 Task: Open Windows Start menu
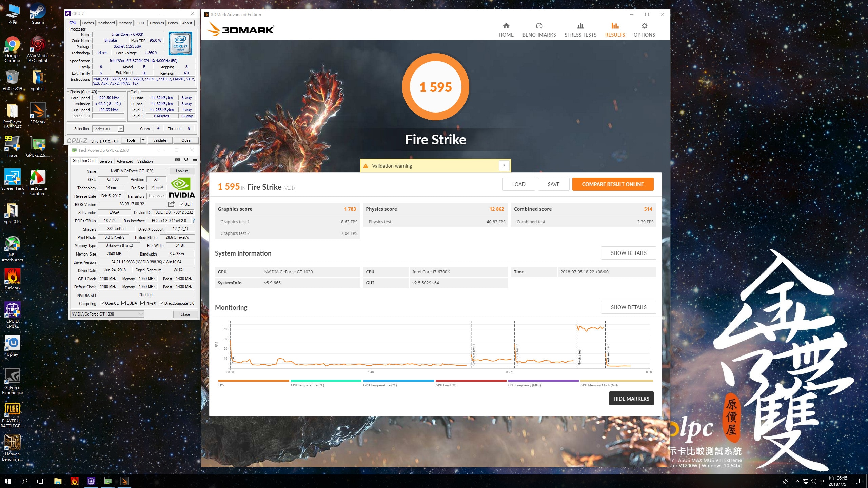(x=8, y=481)
